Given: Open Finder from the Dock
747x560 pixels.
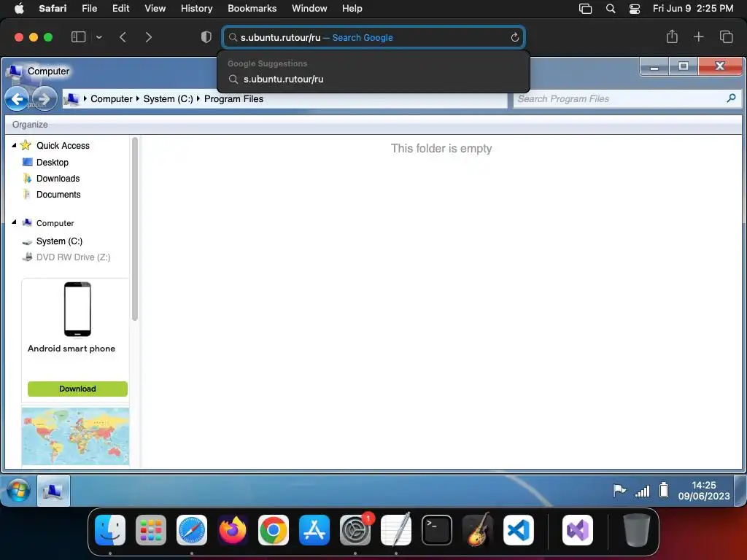Looking at the screenshot, I should pos(110,530).
